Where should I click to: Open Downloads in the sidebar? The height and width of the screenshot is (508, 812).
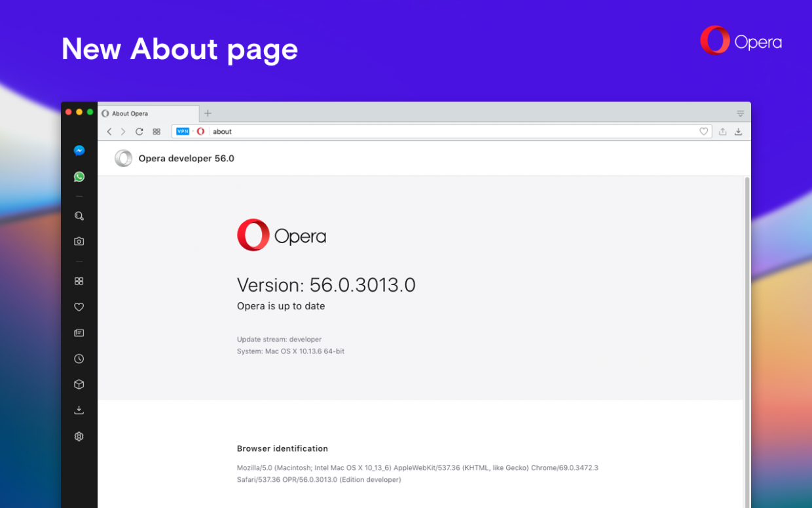click(79, 410)
